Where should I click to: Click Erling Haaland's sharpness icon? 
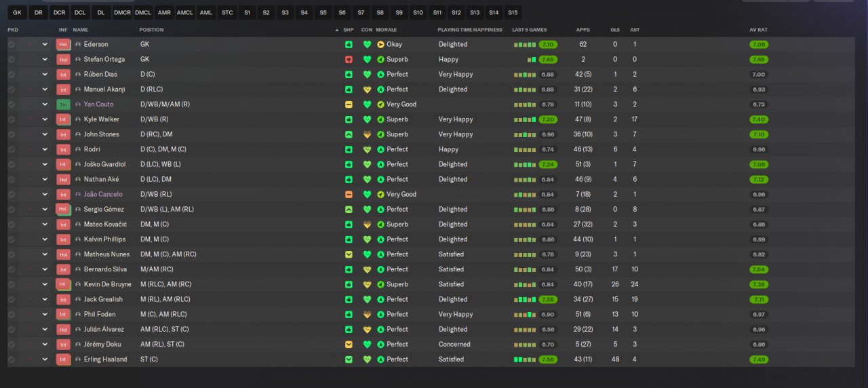click(349, 360)
